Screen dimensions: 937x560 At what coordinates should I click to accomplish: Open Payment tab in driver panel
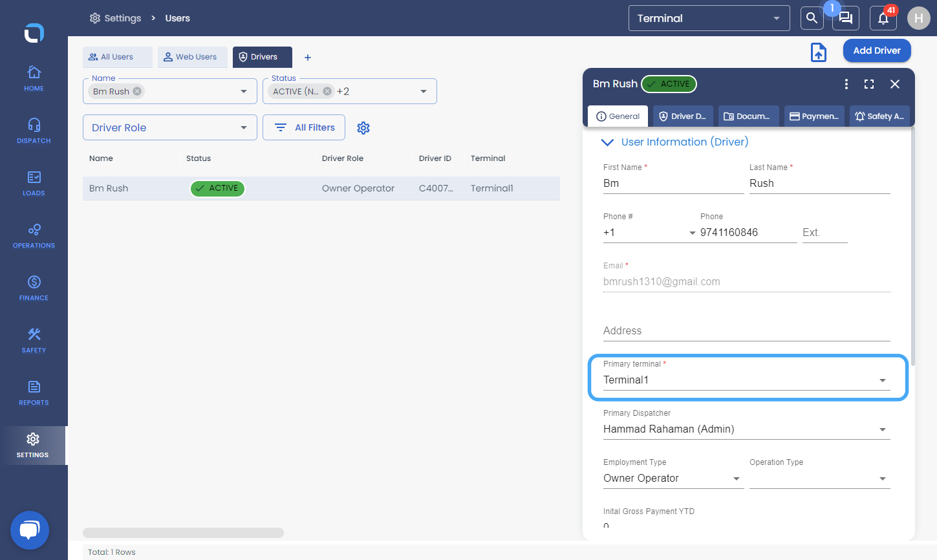click(814, 116)
